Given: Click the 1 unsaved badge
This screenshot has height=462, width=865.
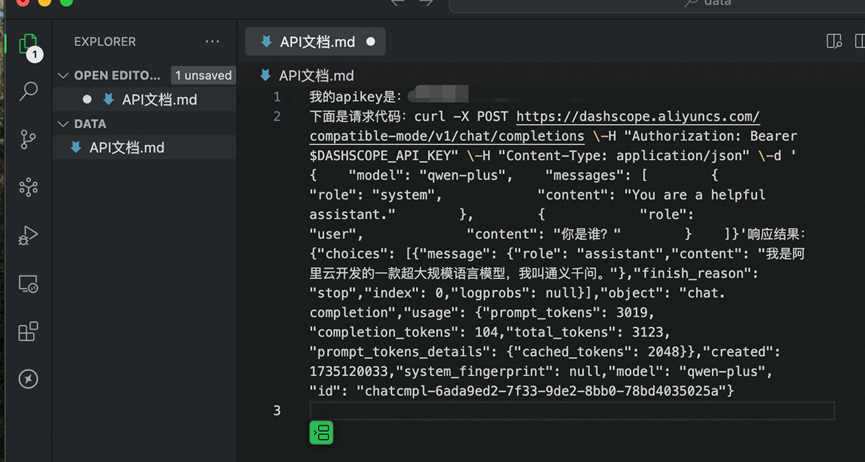Looking at the screenshot, I should 204,76.
